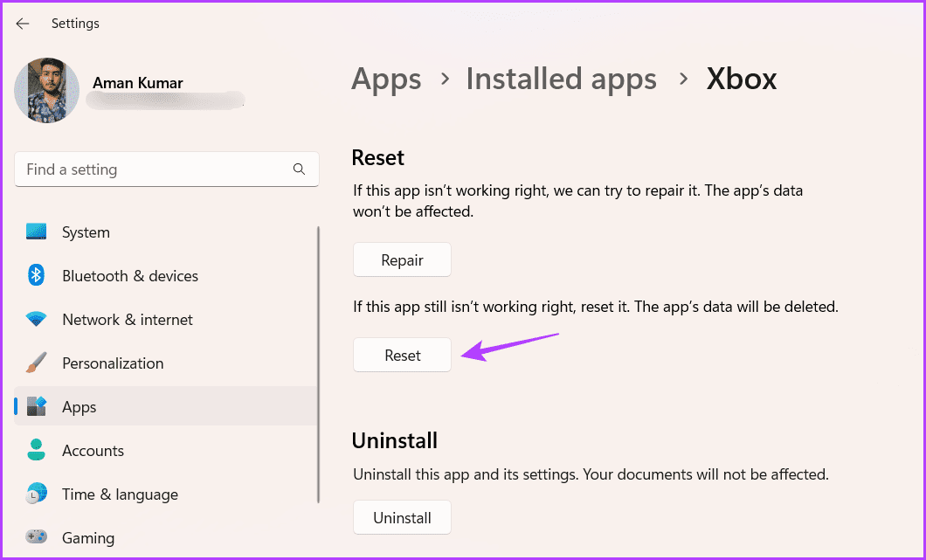926x560 pixels.
Task: Select Accounts label in sidebar
Action: pos(93,451)
